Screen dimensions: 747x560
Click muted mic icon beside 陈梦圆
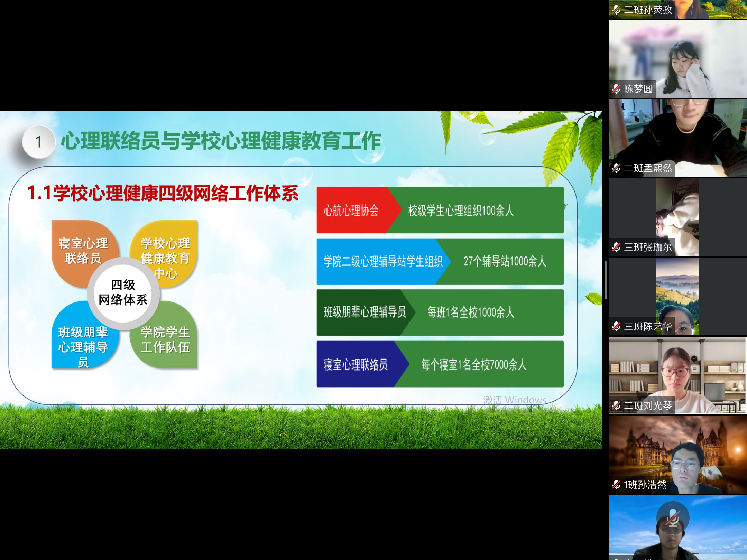pos(616,89)
